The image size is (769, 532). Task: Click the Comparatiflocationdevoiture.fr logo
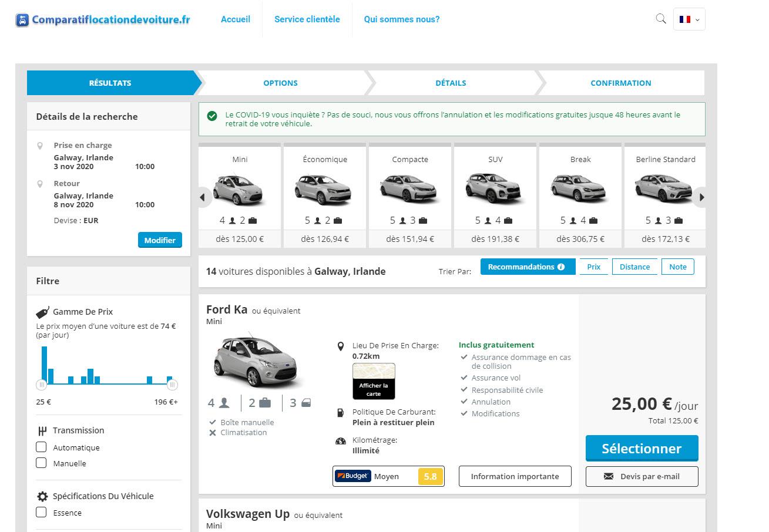[103, 19]
